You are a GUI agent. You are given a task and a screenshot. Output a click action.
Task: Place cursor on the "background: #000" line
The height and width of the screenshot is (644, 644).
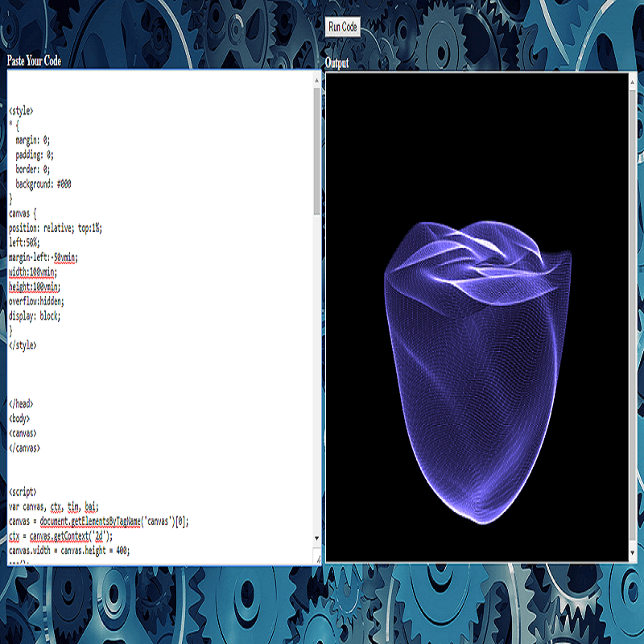[43, 184]
